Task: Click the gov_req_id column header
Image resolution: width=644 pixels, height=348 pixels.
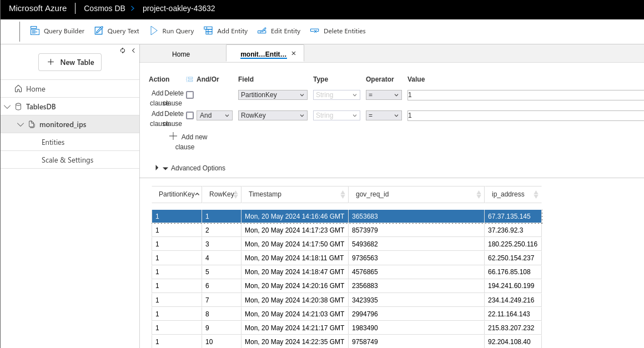Action: (416, 194)
